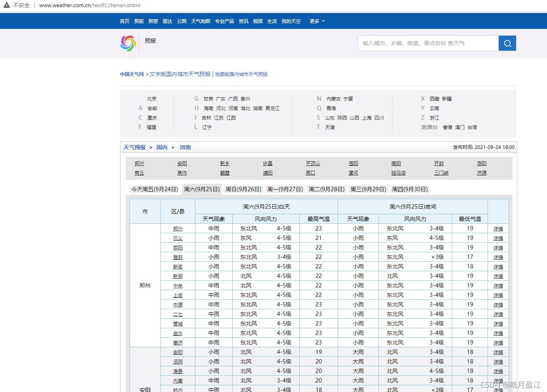Screen dimensions: 547x392
Task: Open the 天气地图 menu item
Action: 201,21
